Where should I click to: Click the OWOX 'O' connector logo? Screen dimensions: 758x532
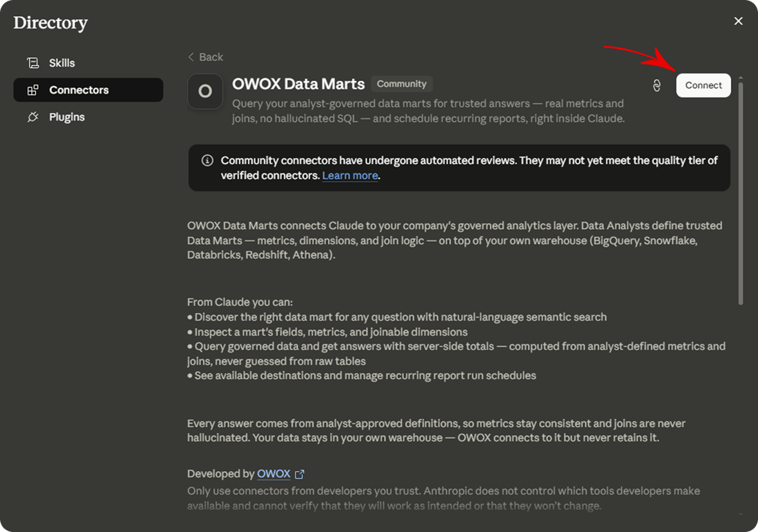pos(205,91)
